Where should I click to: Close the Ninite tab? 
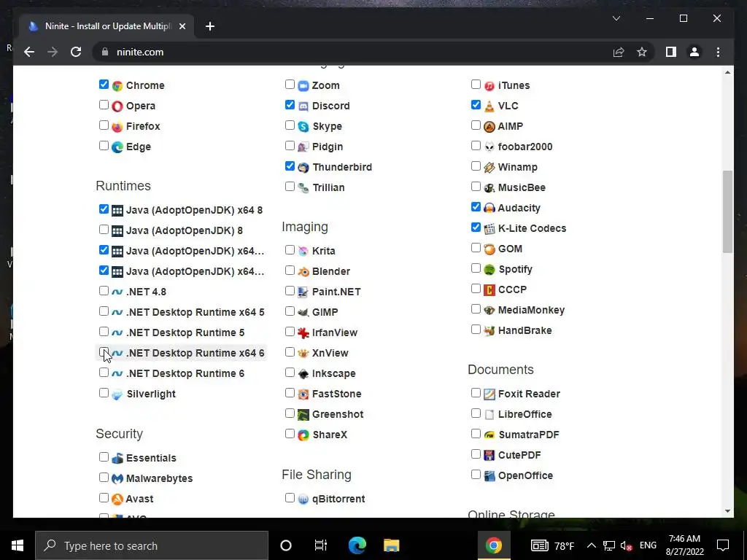182,26
